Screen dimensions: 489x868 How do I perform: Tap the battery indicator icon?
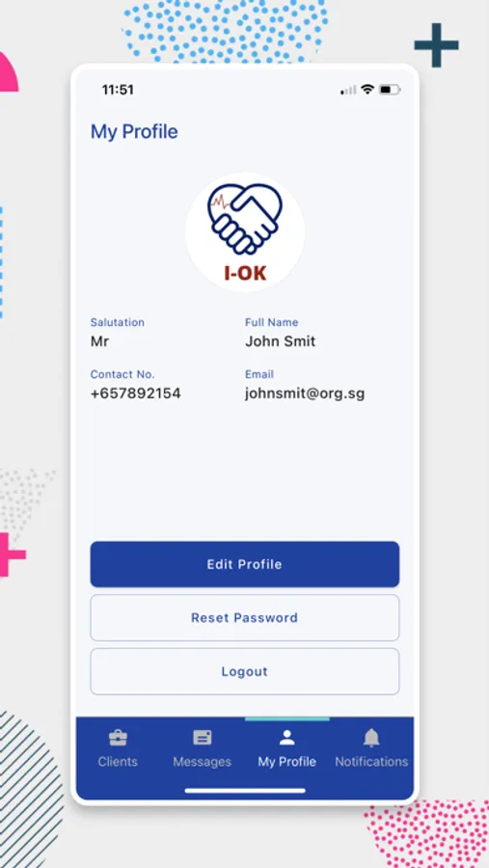(x=390, y=89)
